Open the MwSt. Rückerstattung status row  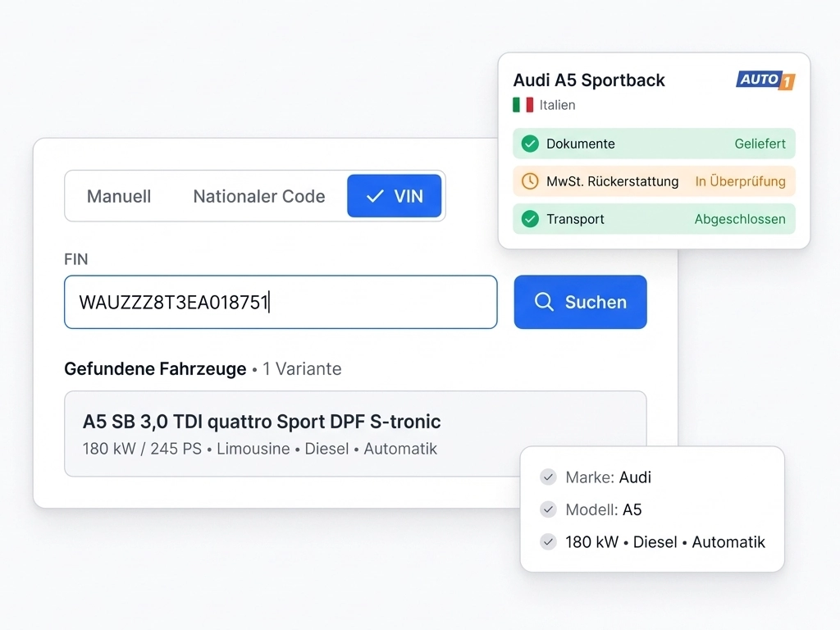click(x=654, y=181)
